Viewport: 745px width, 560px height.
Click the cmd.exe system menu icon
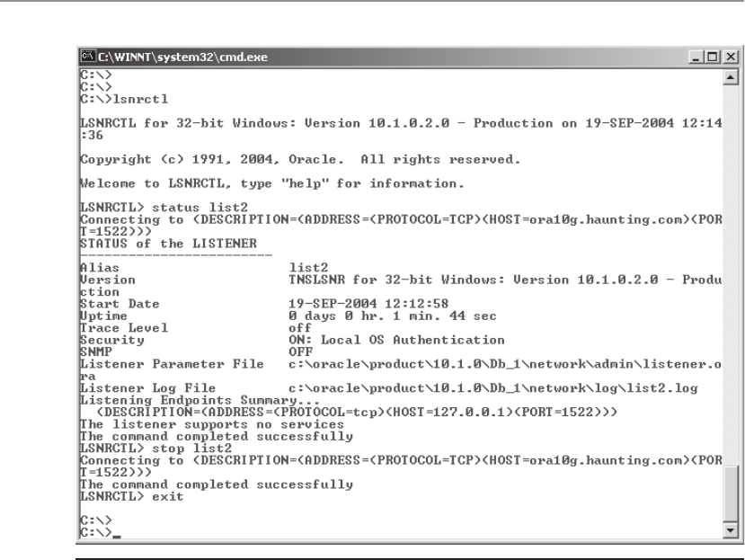coord(88,57)
